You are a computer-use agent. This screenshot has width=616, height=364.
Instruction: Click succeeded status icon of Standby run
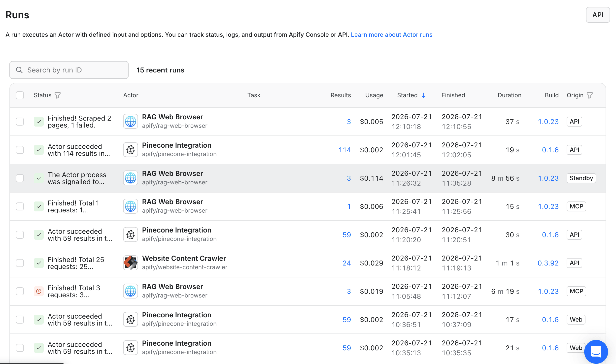(39, 178)
